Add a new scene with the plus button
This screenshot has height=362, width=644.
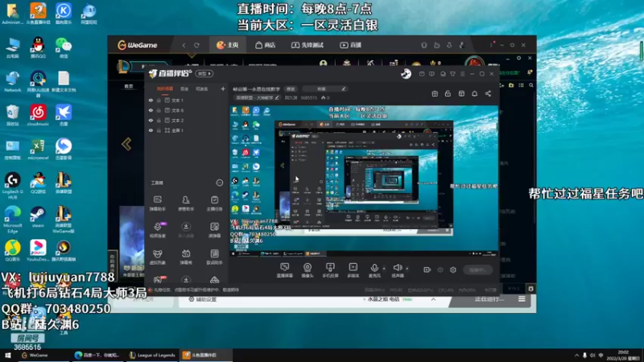click(223, 88)
